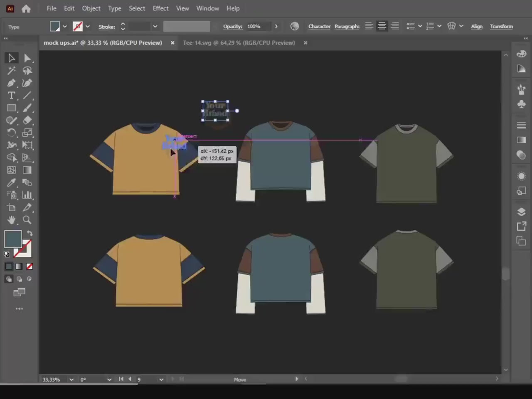Switch to the Tee-14.svg document tab
This screenshot has width=532, height=399.
(239, 43)
